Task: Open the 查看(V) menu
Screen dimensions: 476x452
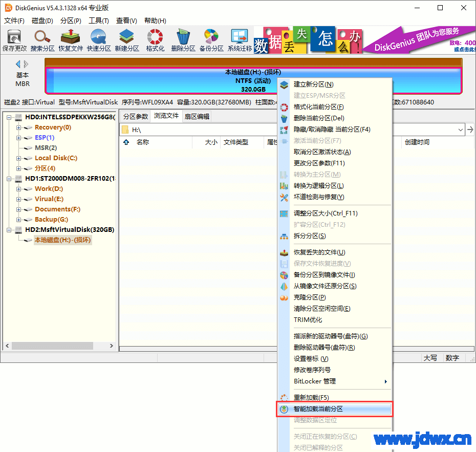Action: click(x=126, y=20)
